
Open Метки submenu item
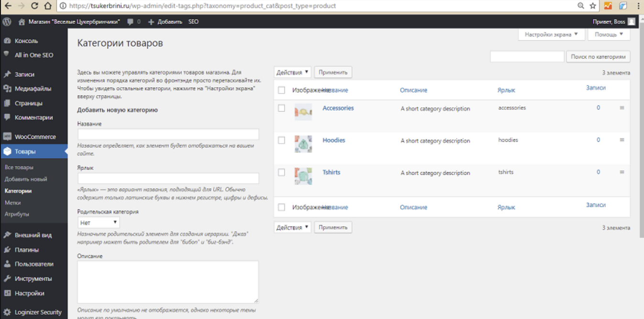click(x=13, y=202)
